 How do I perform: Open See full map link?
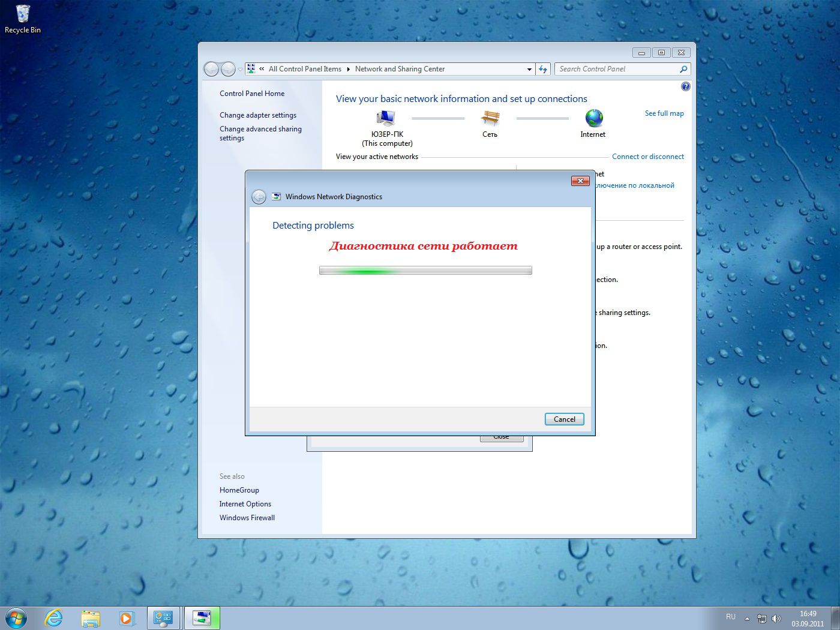pyautogui.click(x=664, y=113)
